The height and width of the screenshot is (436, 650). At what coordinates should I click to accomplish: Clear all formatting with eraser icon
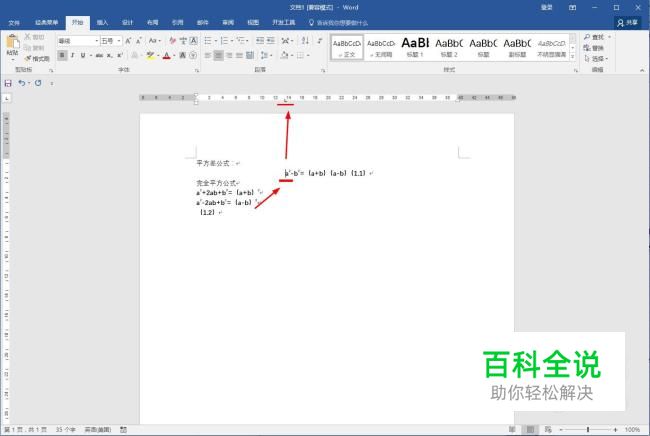(172, 41)
